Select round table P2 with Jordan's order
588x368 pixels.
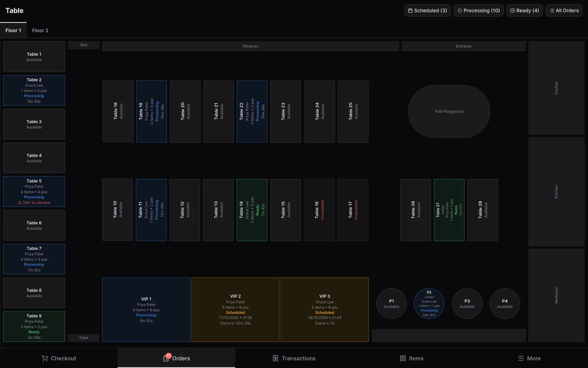[429, 304]
